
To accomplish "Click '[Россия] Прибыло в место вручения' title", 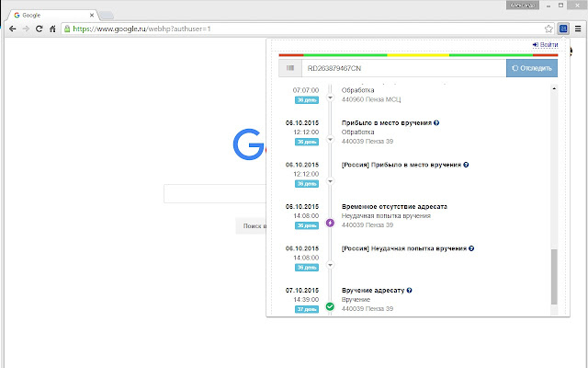I will point(401,165).
